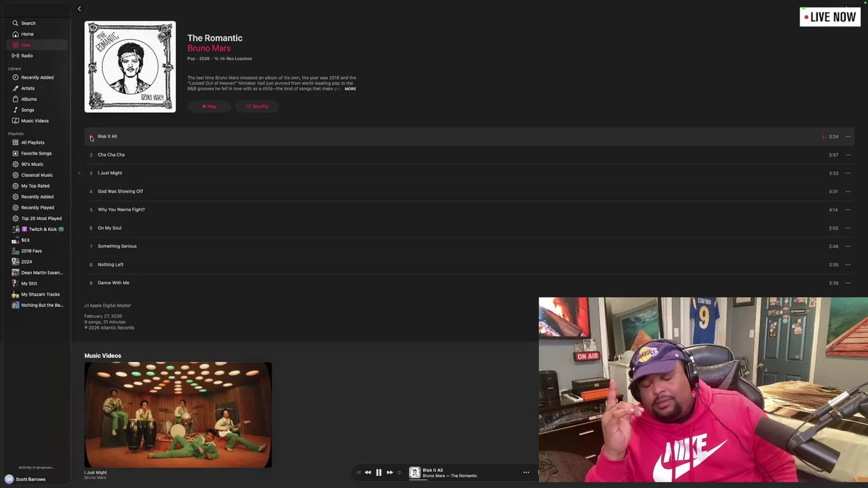
Task: Open Classical Music playlist
Action: click(x=37, y=175)
